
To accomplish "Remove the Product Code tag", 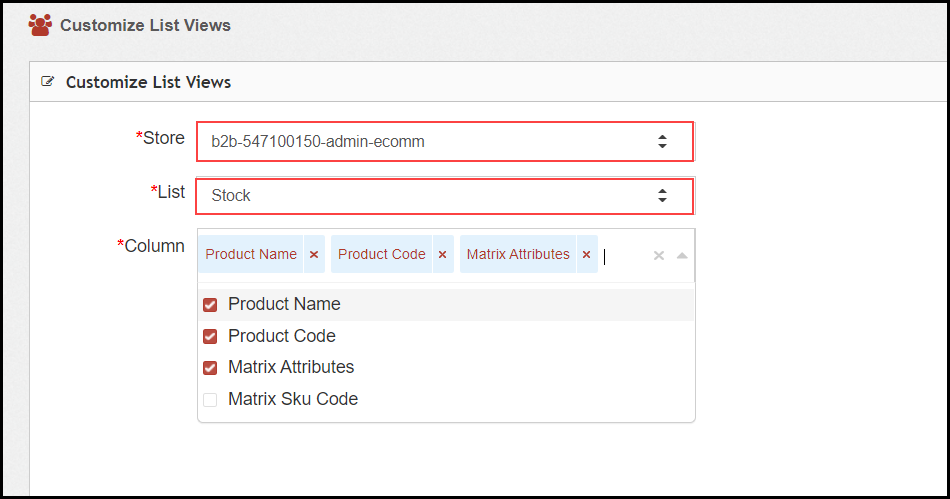I will (x=442, y=254).
